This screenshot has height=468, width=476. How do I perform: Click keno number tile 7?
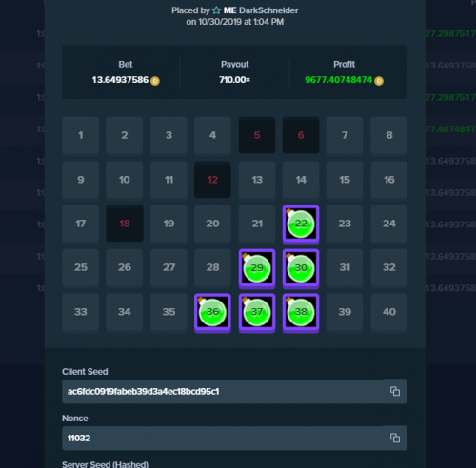tap(345, 135)
